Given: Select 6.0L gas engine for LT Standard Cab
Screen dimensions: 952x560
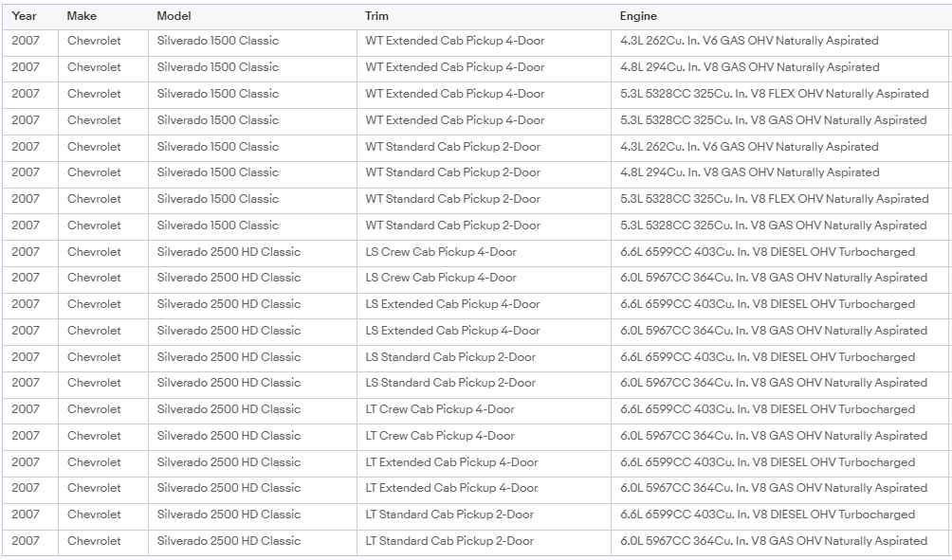Looking at the screenshot, I should click(x=773, y=541).
